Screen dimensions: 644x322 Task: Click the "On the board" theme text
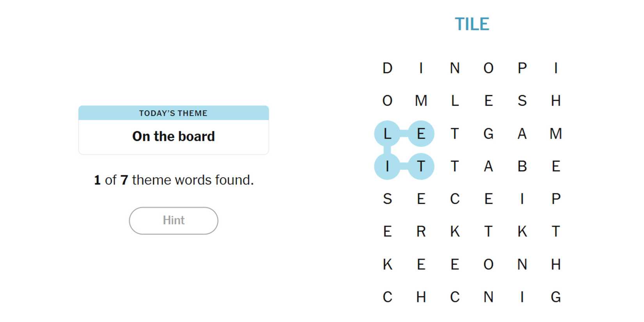pyautogui.click(x=173, y=136)
